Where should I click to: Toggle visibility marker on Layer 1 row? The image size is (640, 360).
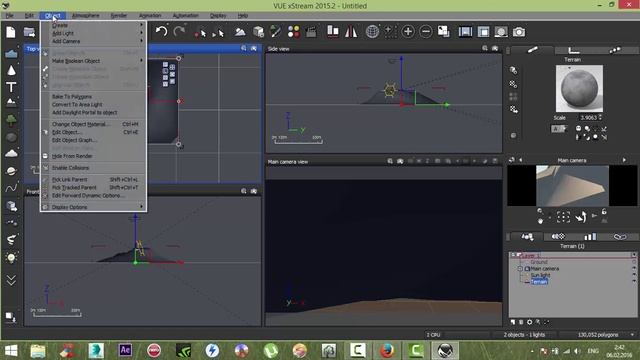point(634,255)
